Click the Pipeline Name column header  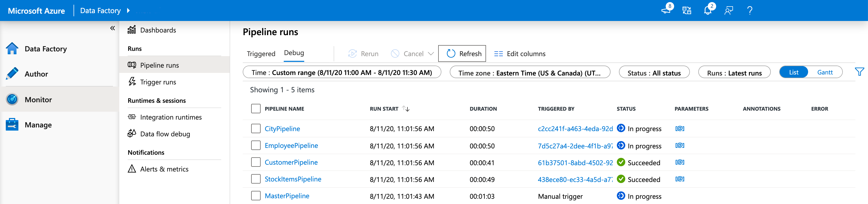coord(284,109)
